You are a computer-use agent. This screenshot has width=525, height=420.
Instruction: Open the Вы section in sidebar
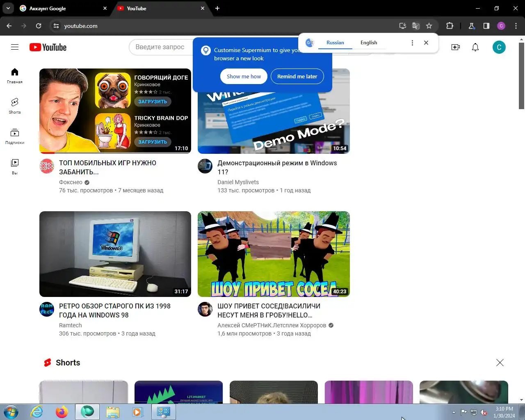(x=15, y=167)
